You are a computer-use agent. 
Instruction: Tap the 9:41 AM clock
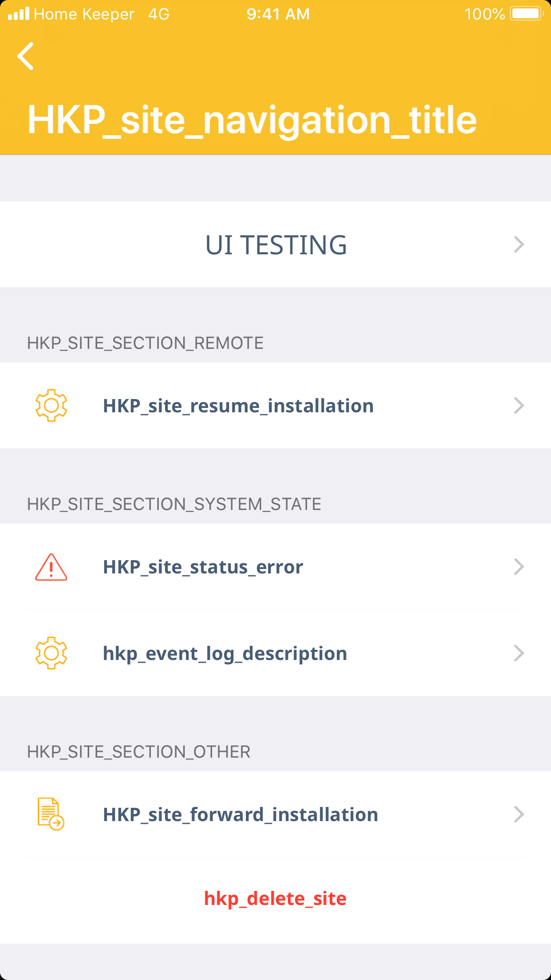pos(278,14)
